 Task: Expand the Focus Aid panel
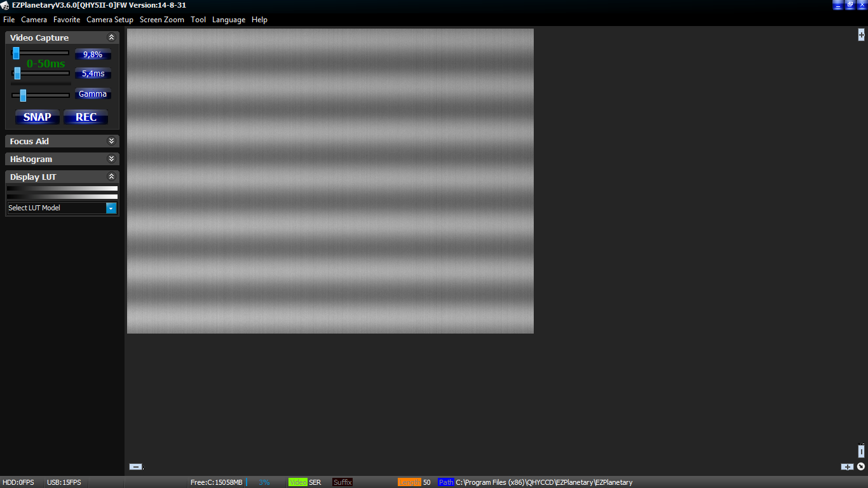coord(111,141)
